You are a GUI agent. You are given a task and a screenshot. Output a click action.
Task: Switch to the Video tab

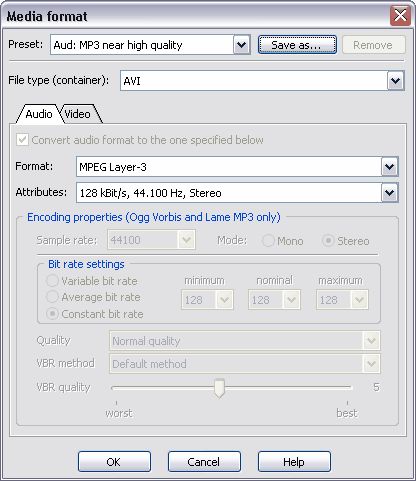pyautogui.click(x=79, y=114)
